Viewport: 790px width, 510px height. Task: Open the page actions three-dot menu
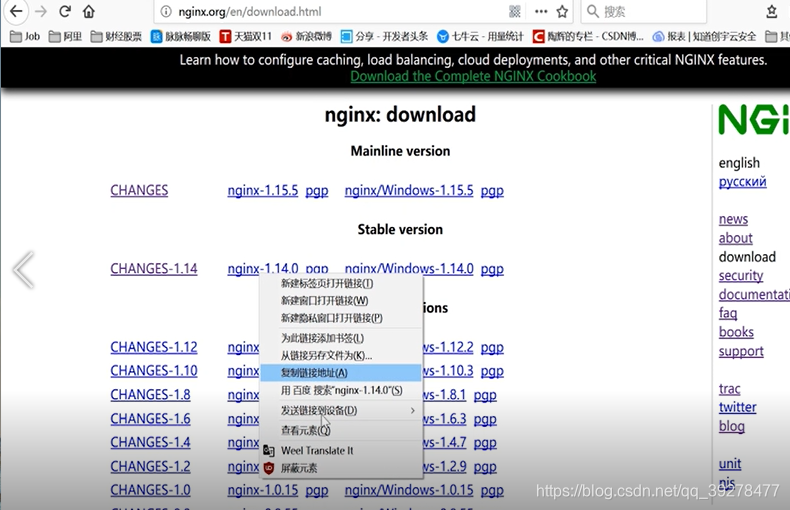click(541, 11)
